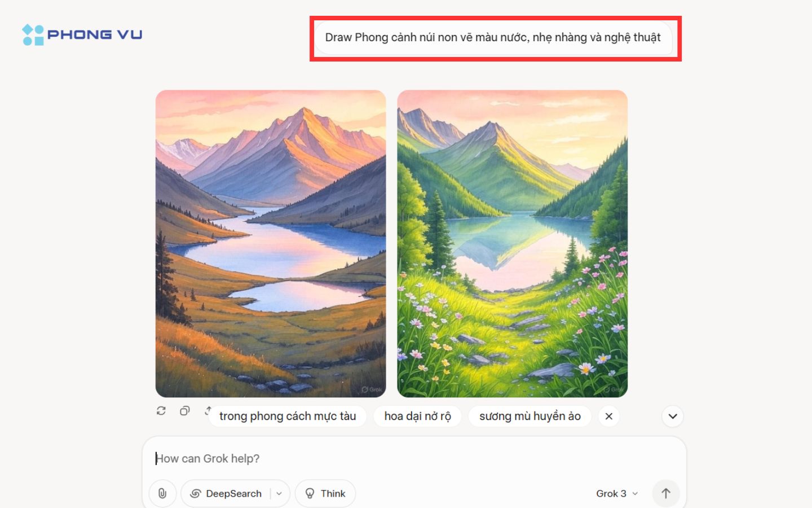This screenshot has width=812, height=508.
Task: Click the send arrow button
Action: 666,493
